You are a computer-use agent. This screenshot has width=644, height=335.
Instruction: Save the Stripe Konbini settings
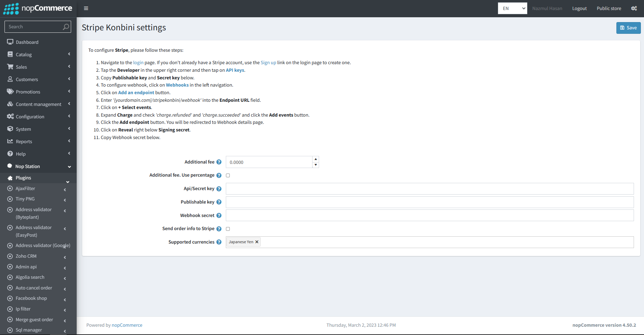(628, 28)
